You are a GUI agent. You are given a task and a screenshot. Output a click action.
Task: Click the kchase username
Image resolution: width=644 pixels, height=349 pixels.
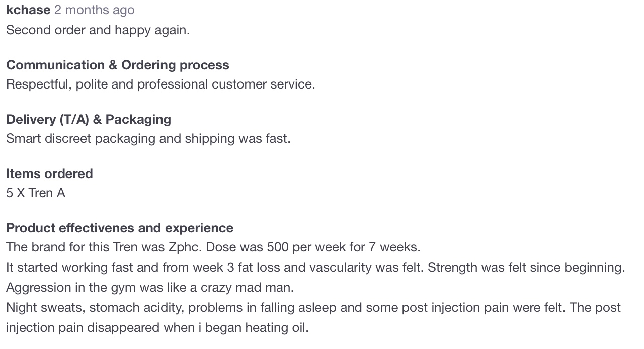pos(28,10)
